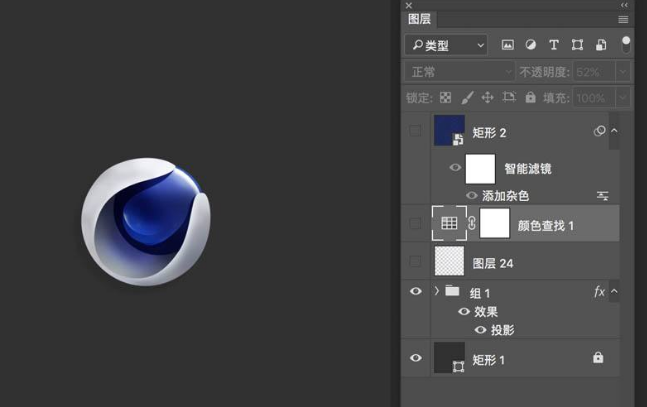This screenshot has height=407, width=647.
Task: Select the 颜色查找 1 layer mask
Action: coord(494,223)
